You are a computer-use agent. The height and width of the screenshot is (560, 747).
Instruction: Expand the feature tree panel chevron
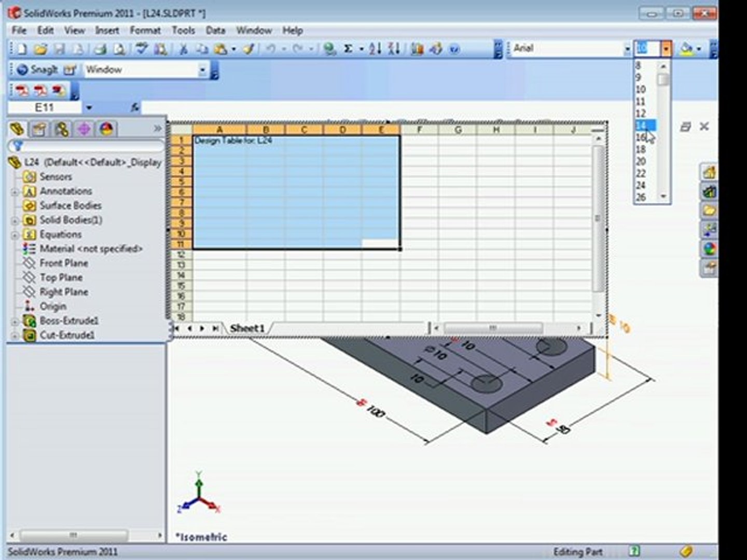(x=158, y=128)
